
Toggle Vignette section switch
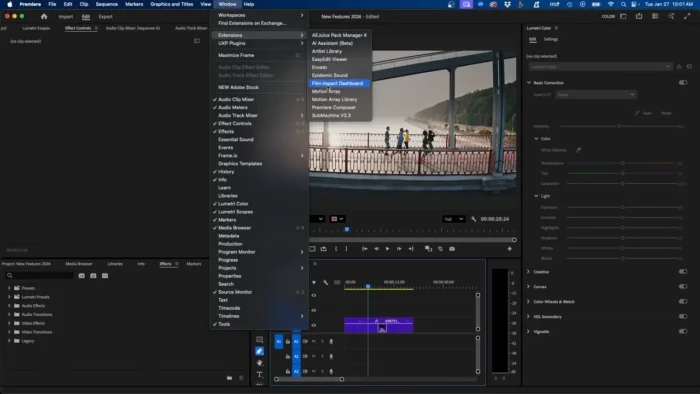point(683,332)
